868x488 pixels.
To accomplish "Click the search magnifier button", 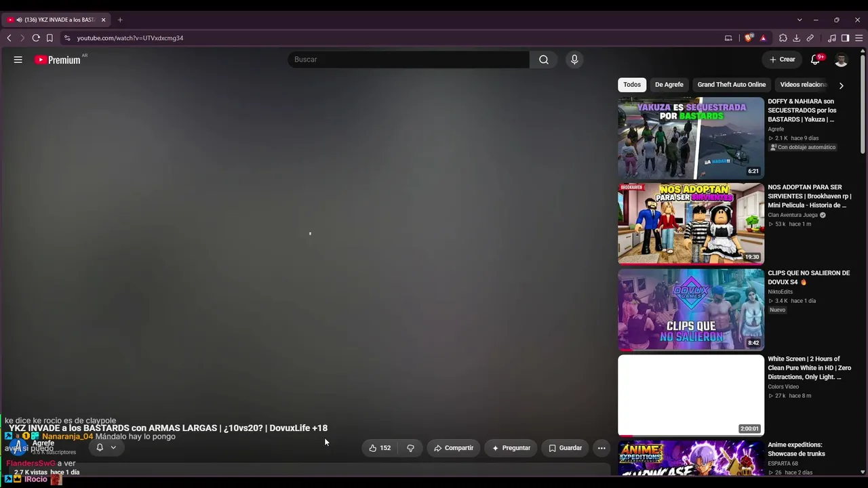I will (x=544, y=60).
